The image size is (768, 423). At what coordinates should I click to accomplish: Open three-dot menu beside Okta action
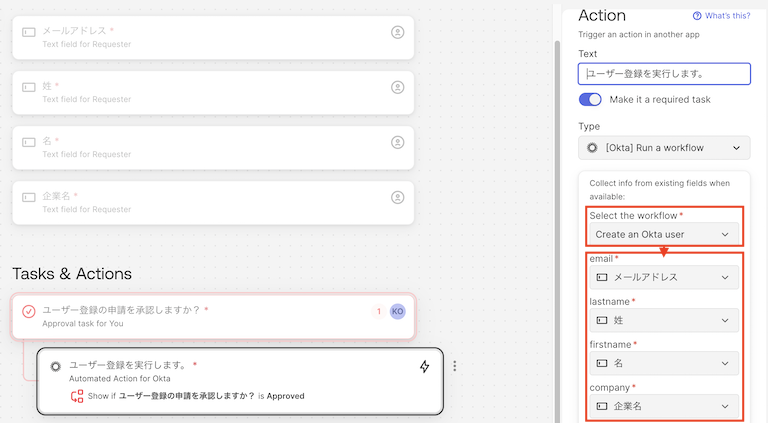tap(455, 367)
